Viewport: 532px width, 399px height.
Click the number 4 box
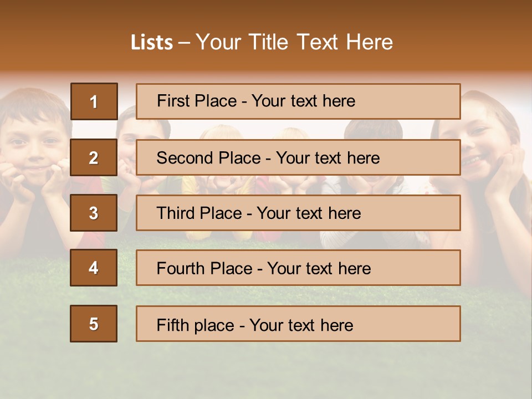94,268
